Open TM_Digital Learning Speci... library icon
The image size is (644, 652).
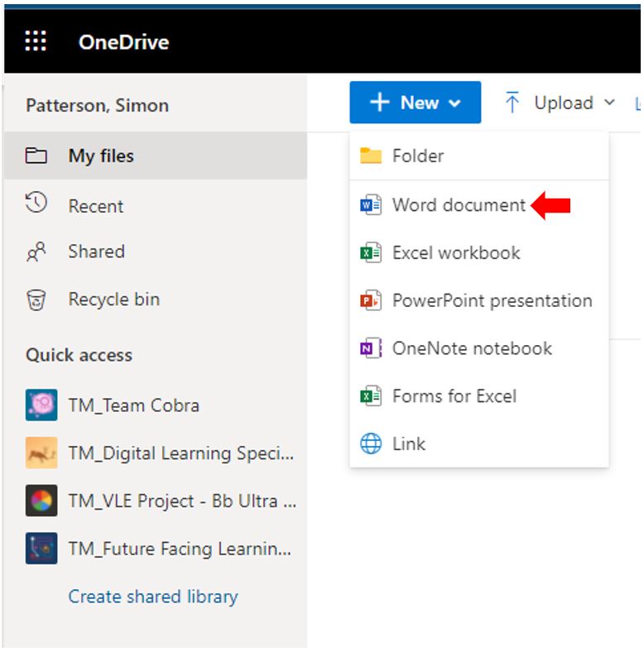click(41, 453)
